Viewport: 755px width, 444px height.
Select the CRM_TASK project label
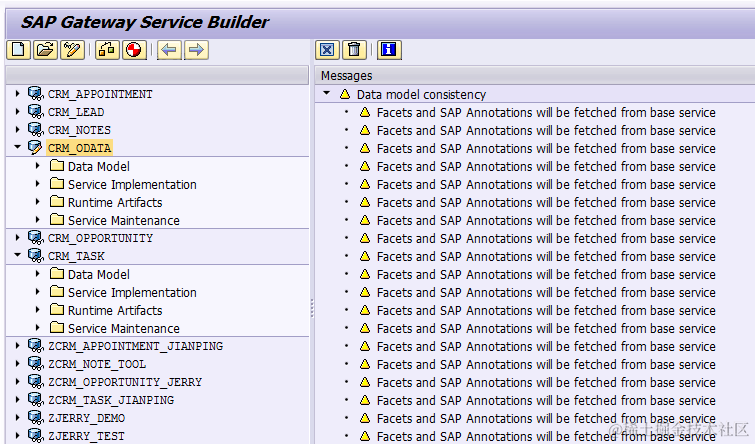tap(76, 256)
